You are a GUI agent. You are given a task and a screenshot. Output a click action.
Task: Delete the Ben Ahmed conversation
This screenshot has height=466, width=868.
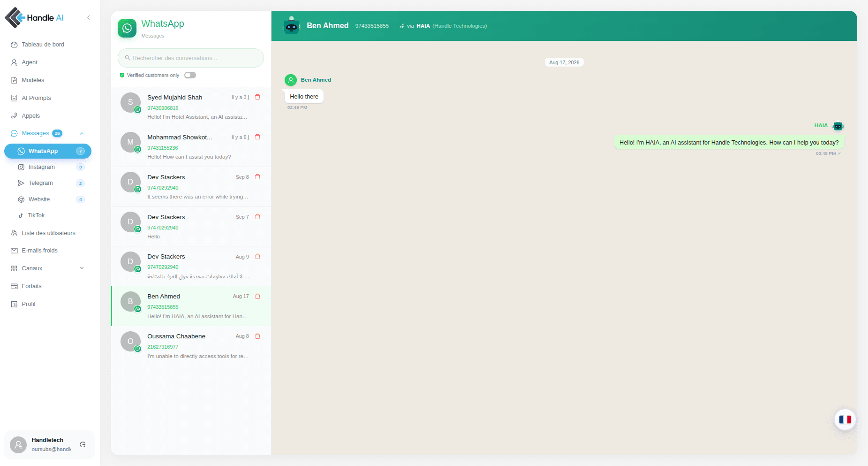[x=257, y=297]
